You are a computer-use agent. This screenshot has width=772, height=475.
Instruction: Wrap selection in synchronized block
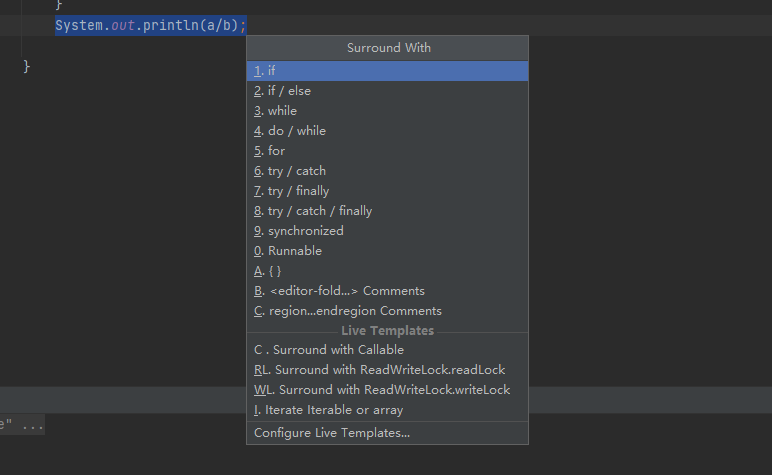click(x=305, y=231)
